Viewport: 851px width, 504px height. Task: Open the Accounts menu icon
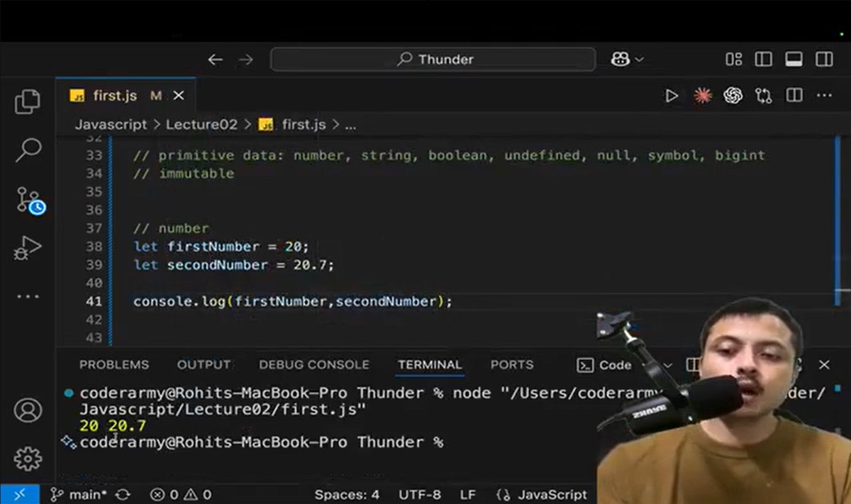click(28, 411)
